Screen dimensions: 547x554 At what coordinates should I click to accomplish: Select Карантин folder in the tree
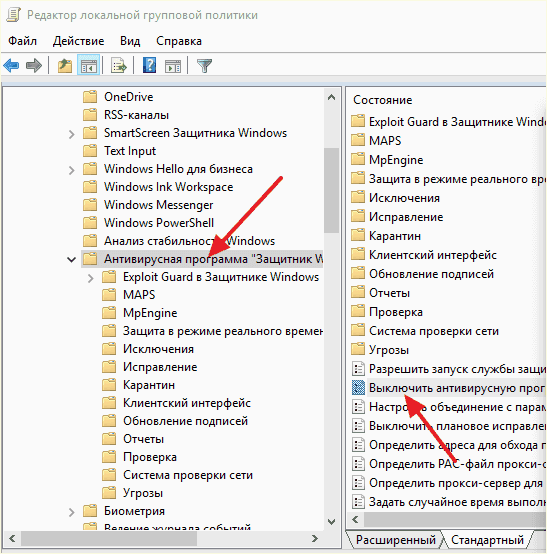point(149,385)
